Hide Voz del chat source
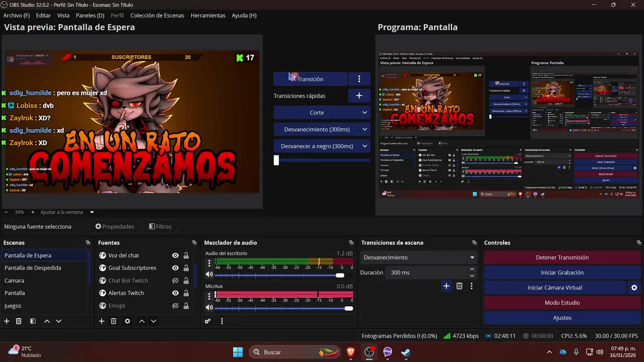Image resolution: width=644 pixels, height=362 pixels. [x=176, y=255]
